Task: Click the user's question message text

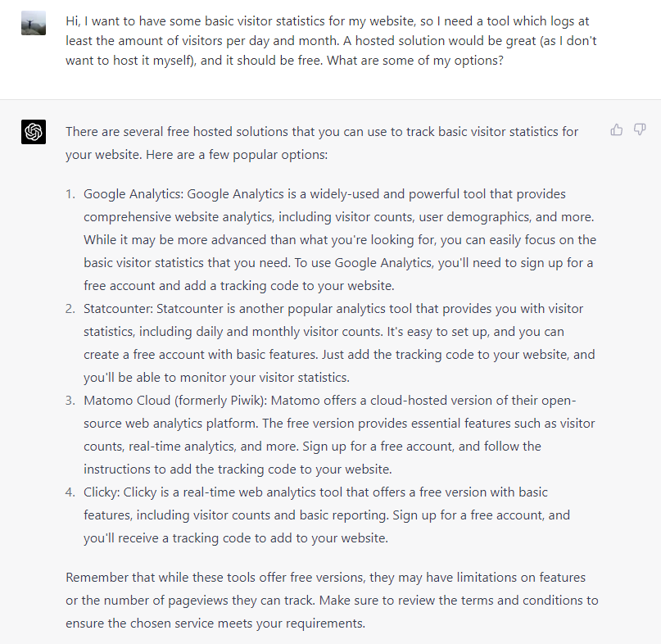Action: [332, 40]
